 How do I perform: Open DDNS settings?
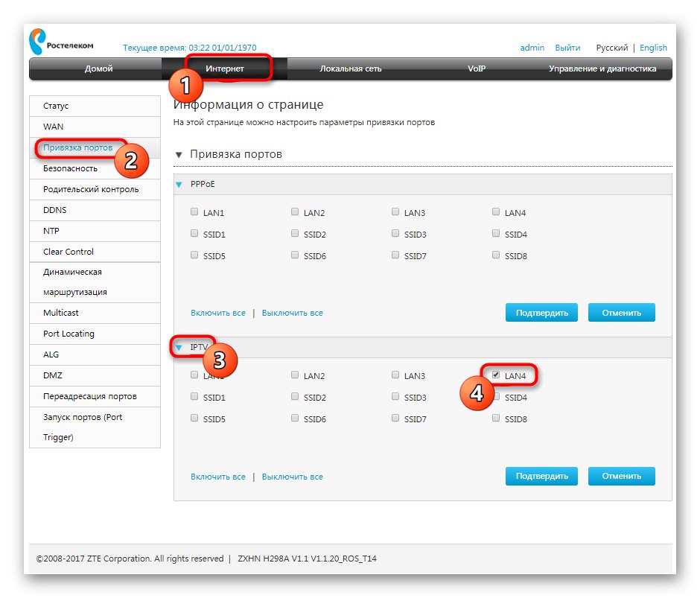[95, 210]
